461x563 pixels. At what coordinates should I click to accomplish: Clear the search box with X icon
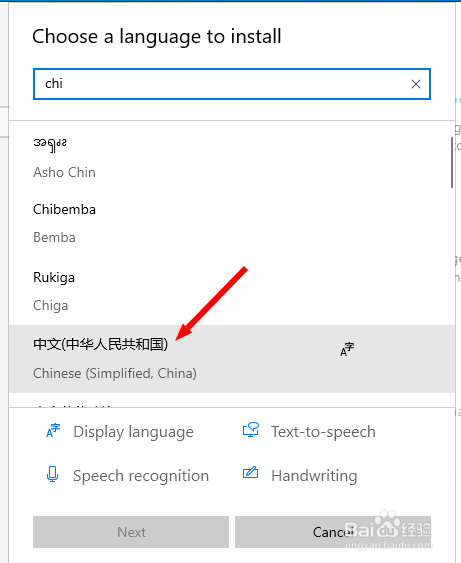(416, 84)
